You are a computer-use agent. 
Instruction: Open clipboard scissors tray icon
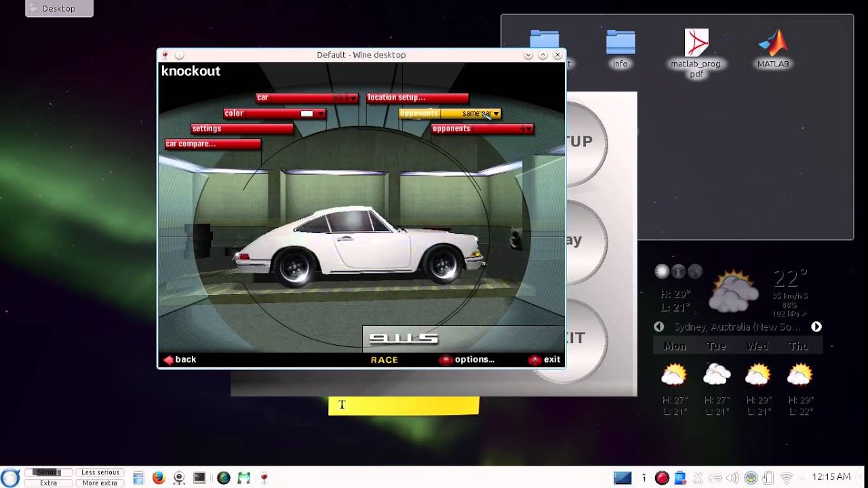click(698, 478)
